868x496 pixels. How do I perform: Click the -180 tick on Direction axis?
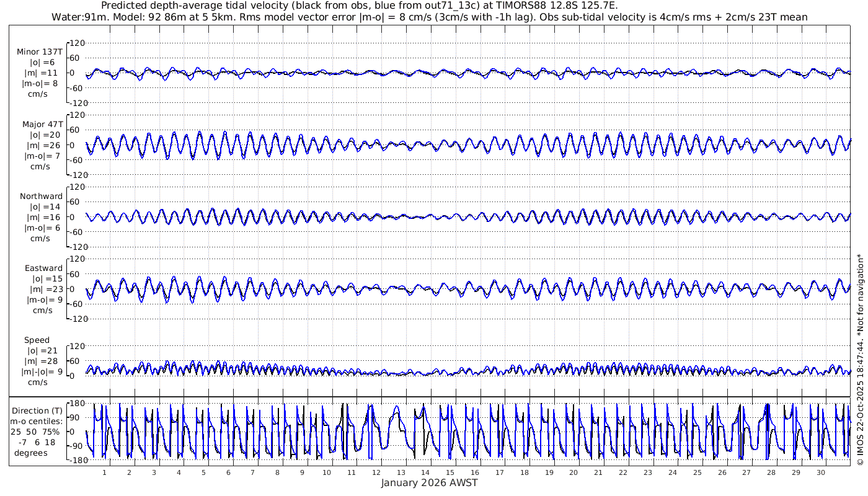[x=75, y=460]
